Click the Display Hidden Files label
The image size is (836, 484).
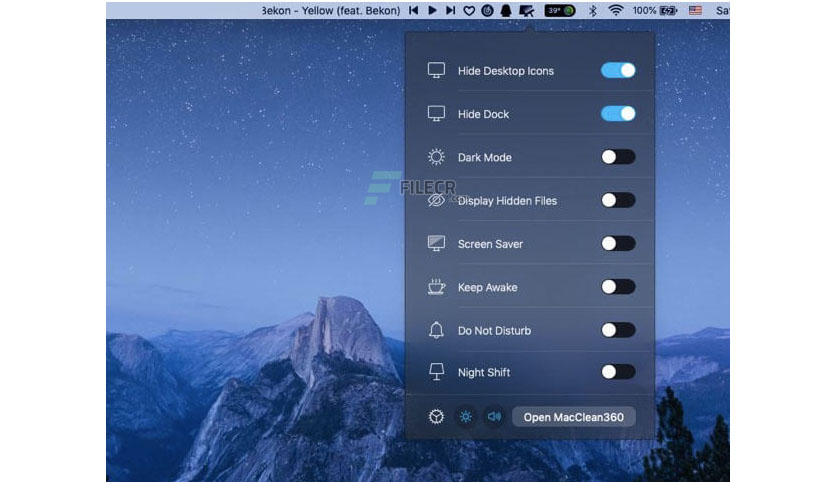(x=507, y=200)
